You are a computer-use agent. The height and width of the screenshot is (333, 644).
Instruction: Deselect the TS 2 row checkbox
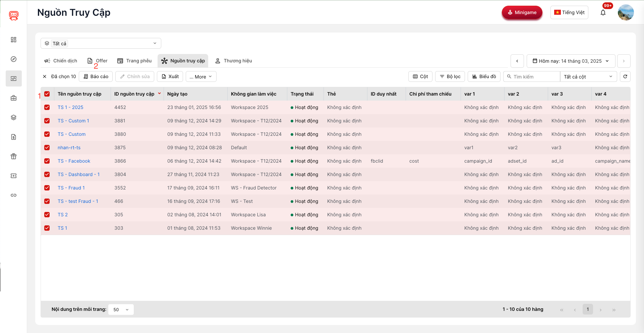[x=47, y=215]
